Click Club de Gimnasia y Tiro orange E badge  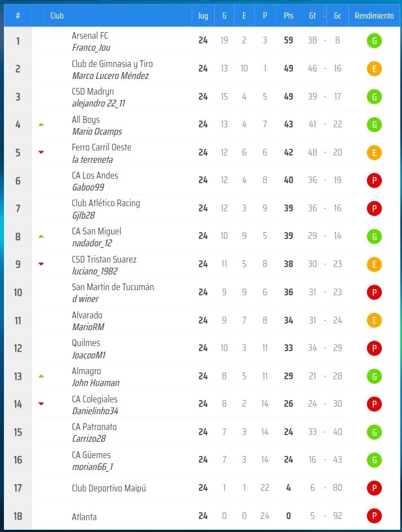[373, 69]
